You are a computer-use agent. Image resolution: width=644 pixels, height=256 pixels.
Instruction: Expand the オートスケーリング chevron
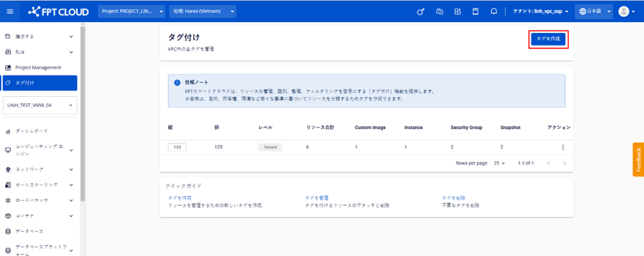71,185
